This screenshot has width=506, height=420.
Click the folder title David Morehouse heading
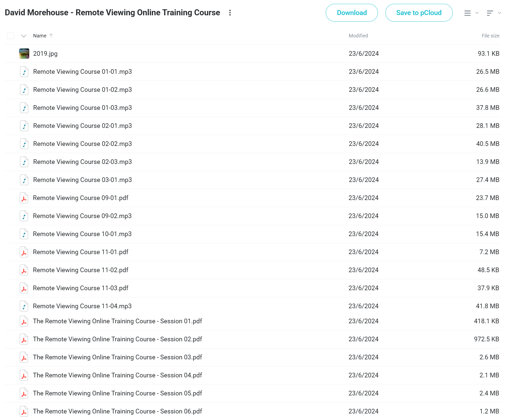coord(112,13)
